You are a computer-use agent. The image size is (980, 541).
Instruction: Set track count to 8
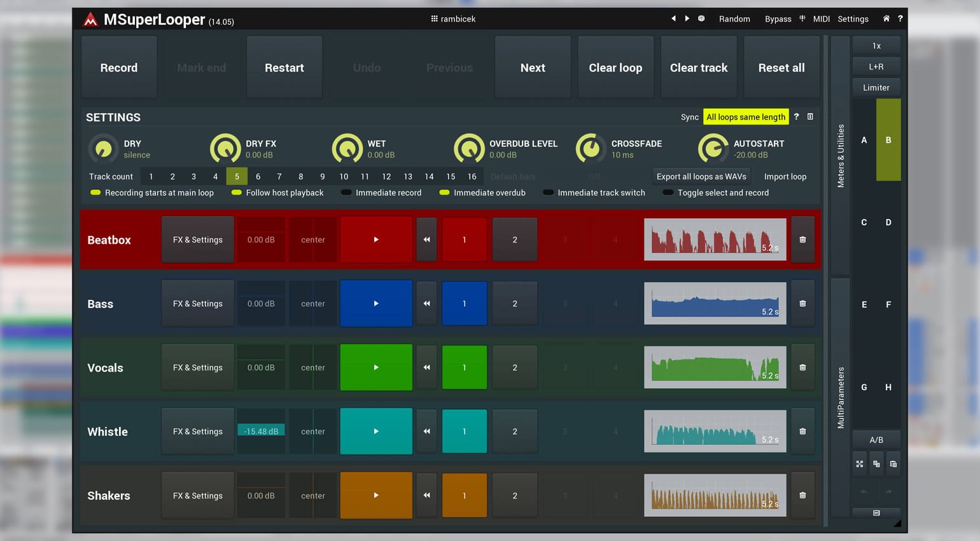(301, 176)
